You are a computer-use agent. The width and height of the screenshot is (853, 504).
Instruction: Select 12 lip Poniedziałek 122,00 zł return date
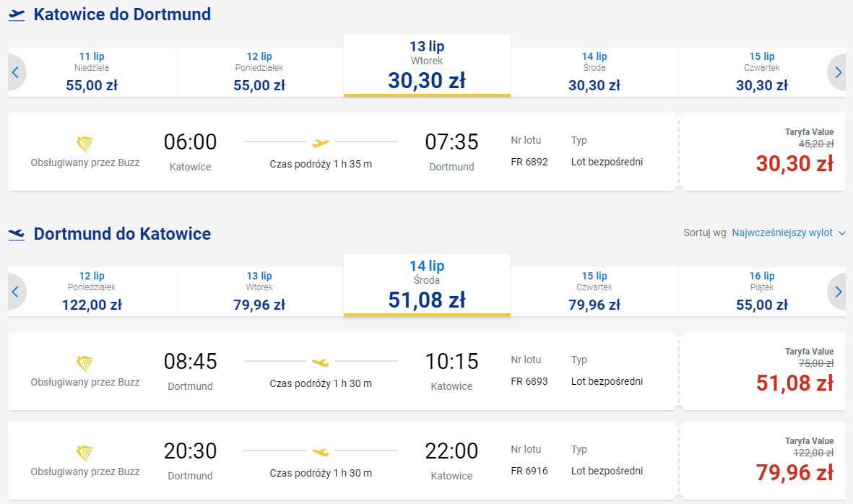click(x=92, y=292)
